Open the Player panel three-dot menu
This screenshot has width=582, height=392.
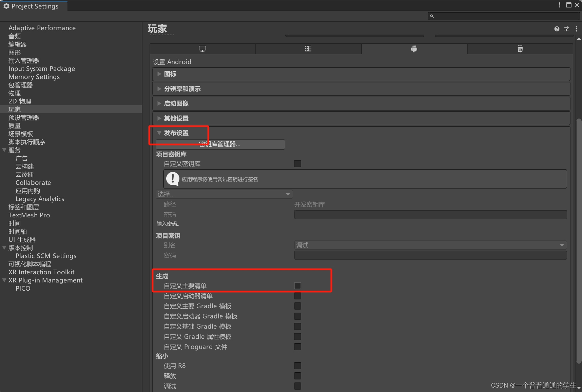coord(576,29)
